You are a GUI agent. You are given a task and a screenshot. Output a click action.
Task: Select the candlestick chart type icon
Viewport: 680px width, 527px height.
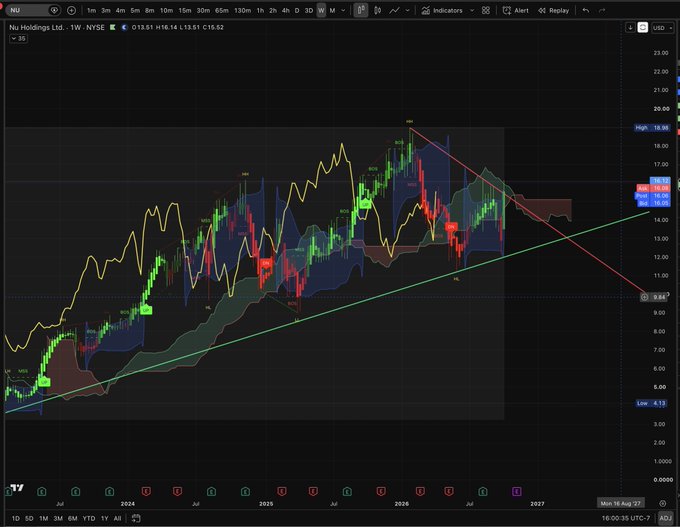[360, 10]
